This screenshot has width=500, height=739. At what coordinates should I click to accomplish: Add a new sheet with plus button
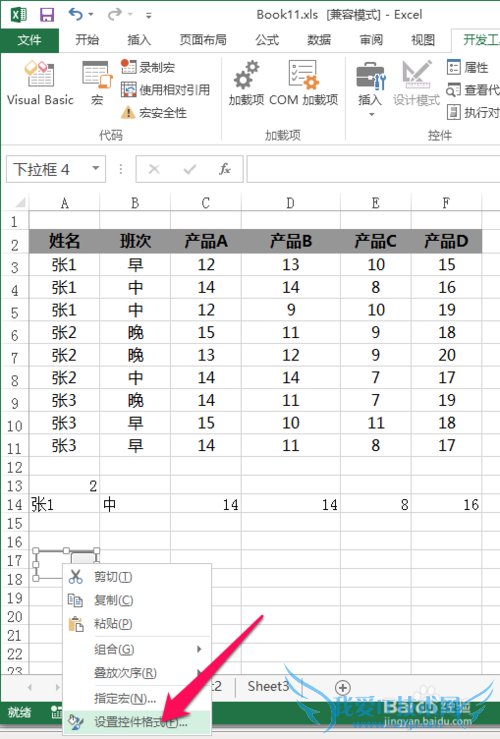point(343,687)
